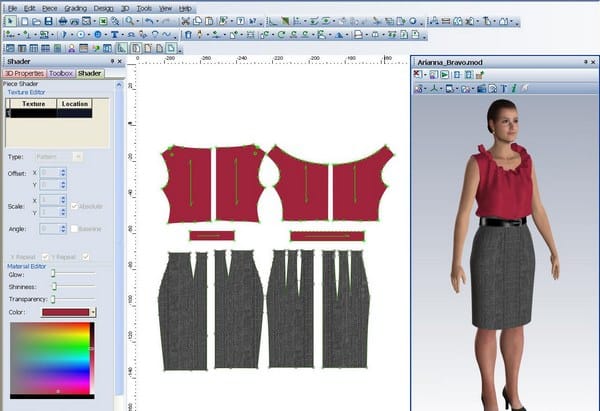This screenshot has width=600, height=411.
Task: Increase the Angle stepper value
Action: [63, 227]
